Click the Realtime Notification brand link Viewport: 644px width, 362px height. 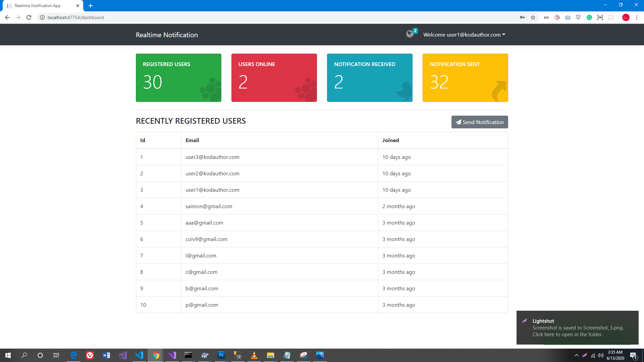tap(167, 35)
